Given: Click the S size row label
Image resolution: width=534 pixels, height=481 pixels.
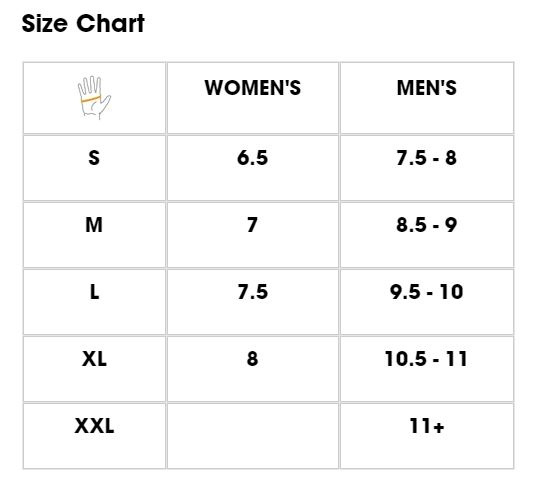Looking at the screenshot, I should pyautogui.click(x=94, y=158).
